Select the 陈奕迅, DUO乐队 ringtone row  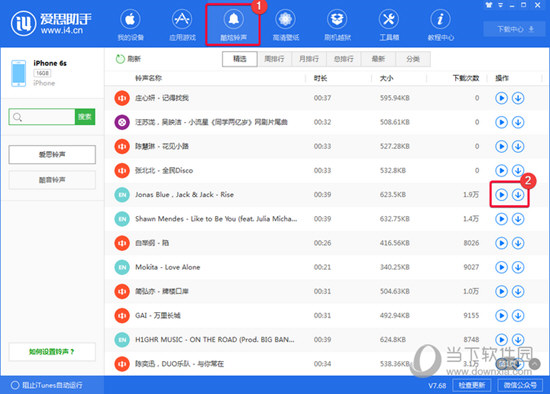tap(326, 364)
